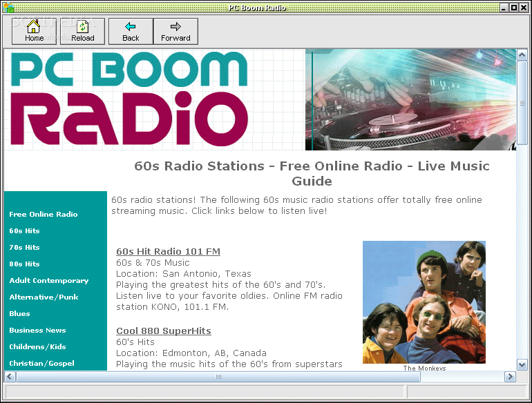This screenshot has width=532, height=403.
Task: Open Christian/Gospel category
Action: point(41,364)
